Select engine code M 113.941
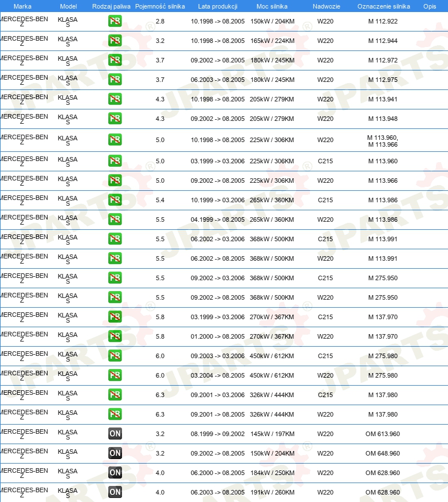This screenshot has height=502, width=448. [x=383, y=99]
